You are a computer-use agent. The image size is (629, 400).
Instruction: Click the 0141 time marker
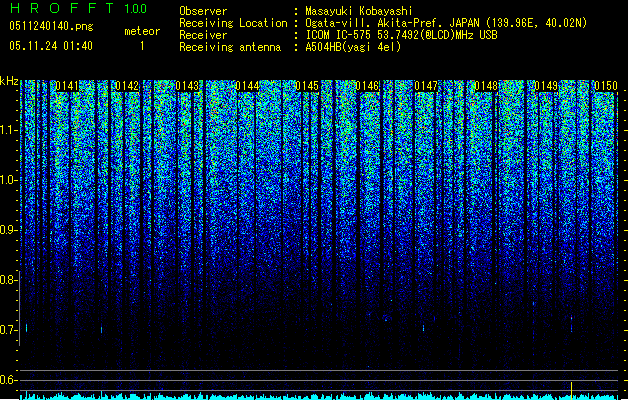pyautogui.click(x=67, y=86)
